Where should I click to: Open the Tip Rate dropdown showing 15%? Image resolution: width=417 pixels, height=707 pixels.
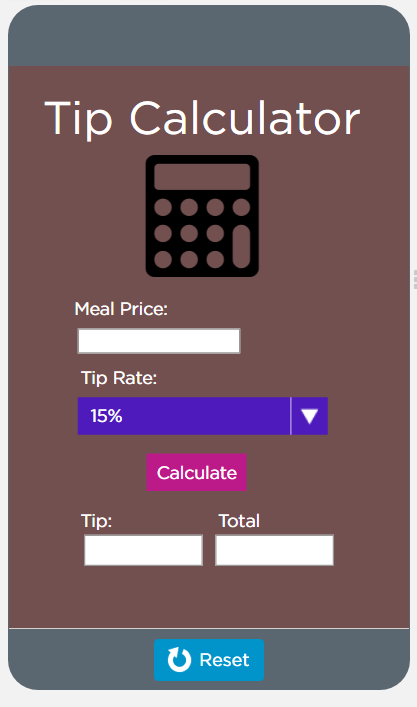tap(202, 416)
